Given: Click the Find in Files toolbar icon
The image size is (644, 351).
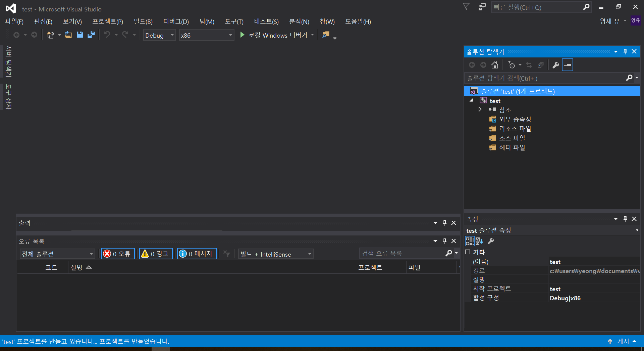Looking at the screenshot, I should coord(326,35).
